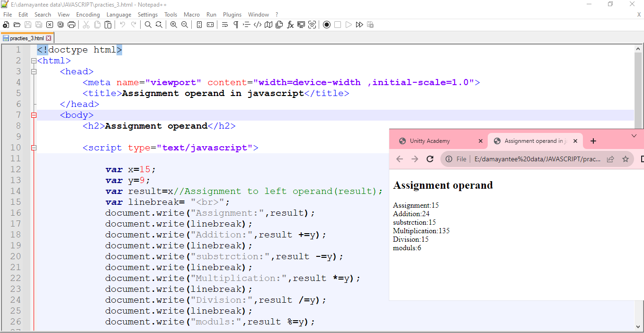Switch to the Unitty Academy browser tab
The width and height of the screenshot is (644, 333).
(430, 141)
